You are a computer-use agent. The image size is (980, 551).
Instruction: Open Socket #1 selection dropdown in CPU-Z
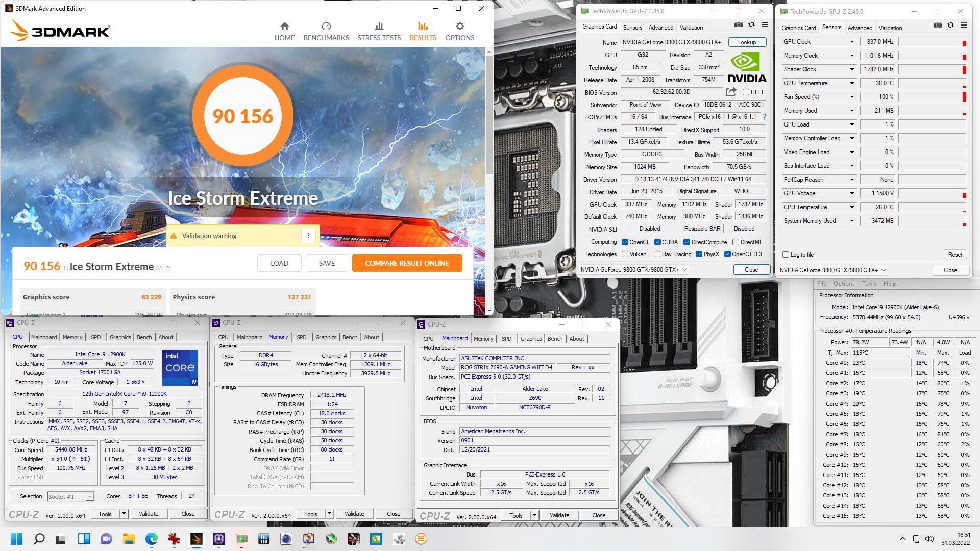(70, 496)
